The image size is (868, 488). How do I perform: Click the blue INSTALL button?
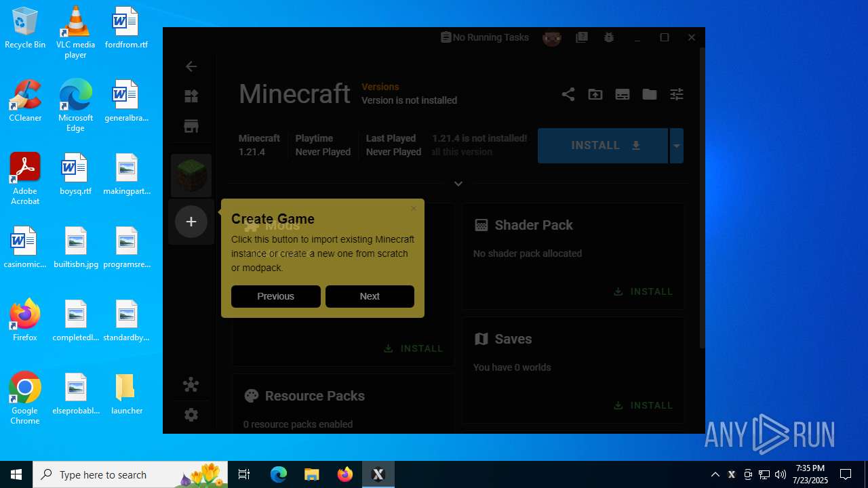tap(603, 146)
